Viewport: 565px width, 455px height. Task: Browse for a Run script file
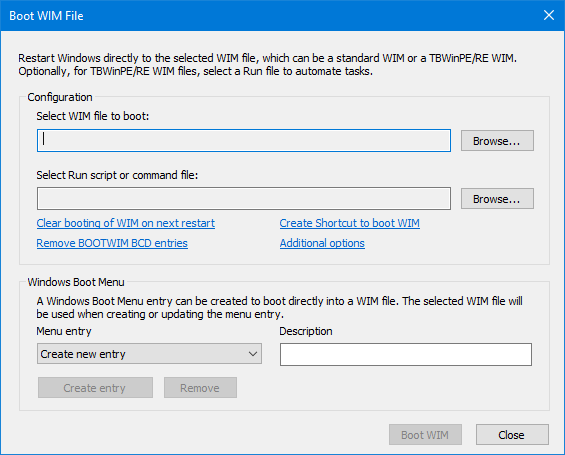point(497,198)
